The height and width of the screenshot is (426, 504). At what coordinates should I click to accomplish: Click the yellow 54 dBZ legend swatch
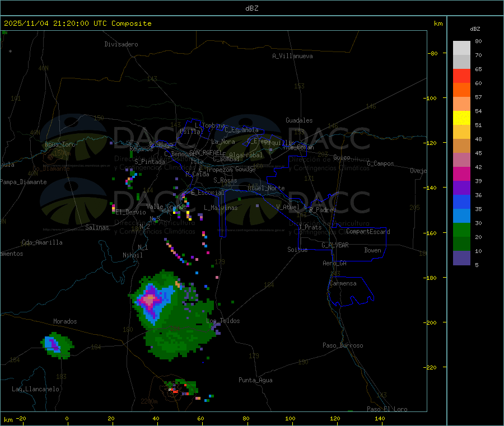(x=461, y=118)
